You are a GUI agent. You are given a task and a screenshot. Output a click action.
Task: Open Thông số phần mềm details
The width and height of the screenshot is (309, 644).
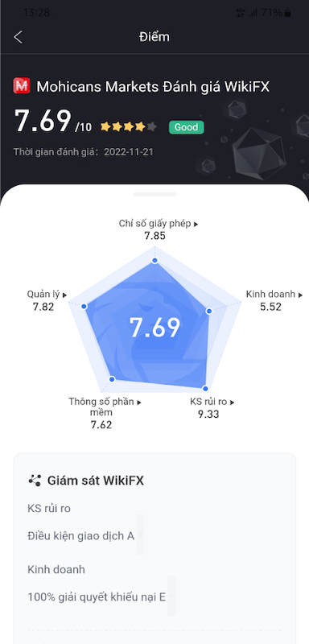coord(105,413)
